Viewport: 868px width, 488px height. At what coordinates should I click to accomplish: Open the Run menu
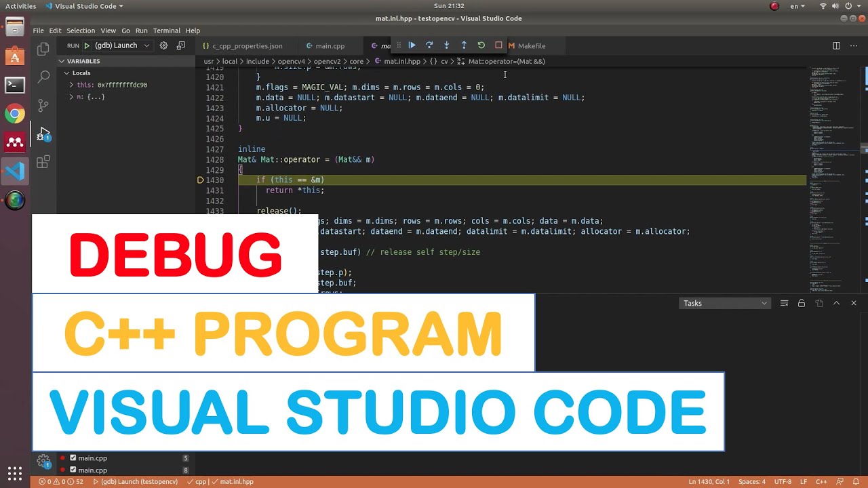[x=141, y=30]
